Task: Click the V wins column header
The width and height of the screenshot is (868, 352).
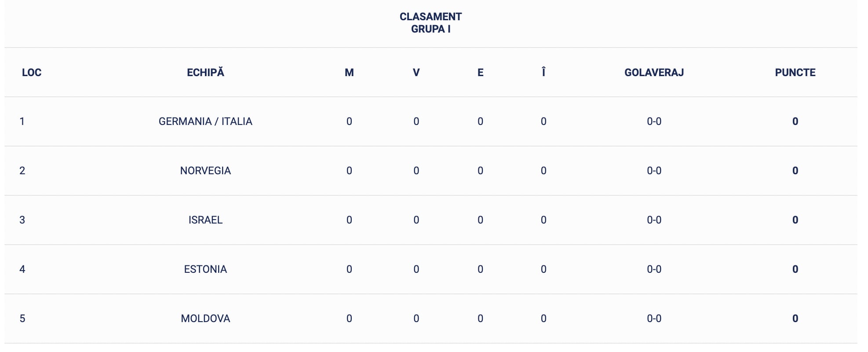Action: [416, 73]
